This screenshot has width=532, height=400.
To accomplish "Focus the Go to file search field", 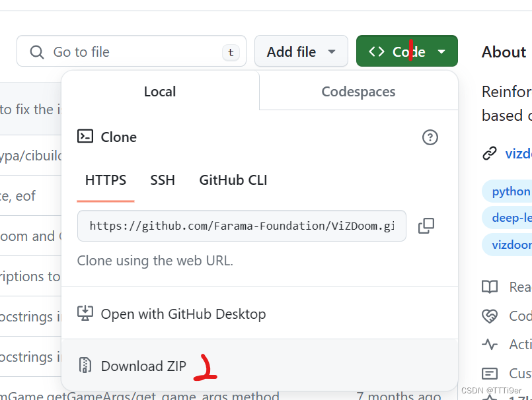I will [x=132, y=51].
